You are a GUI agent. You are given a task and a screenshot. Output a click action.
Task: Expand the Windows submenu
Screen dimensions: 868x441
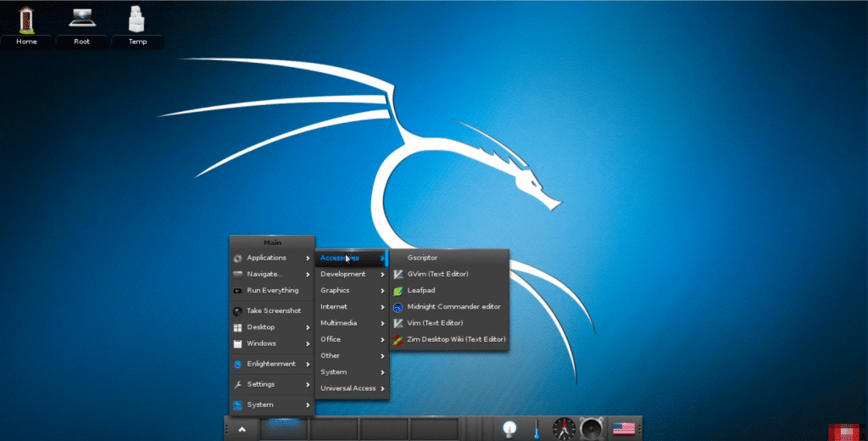click(x=272, y=343)
